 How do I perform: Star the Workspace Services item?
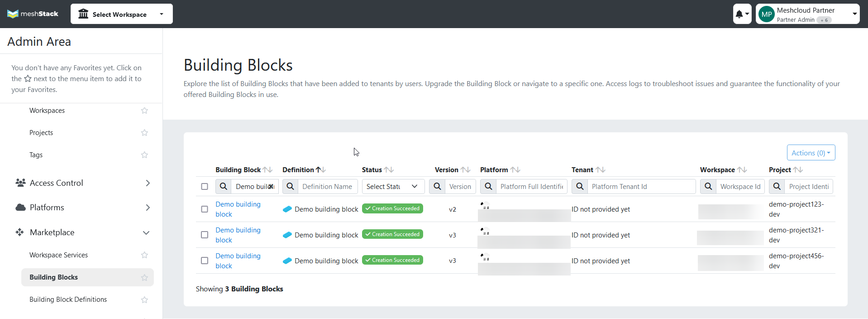click(144, 255)
